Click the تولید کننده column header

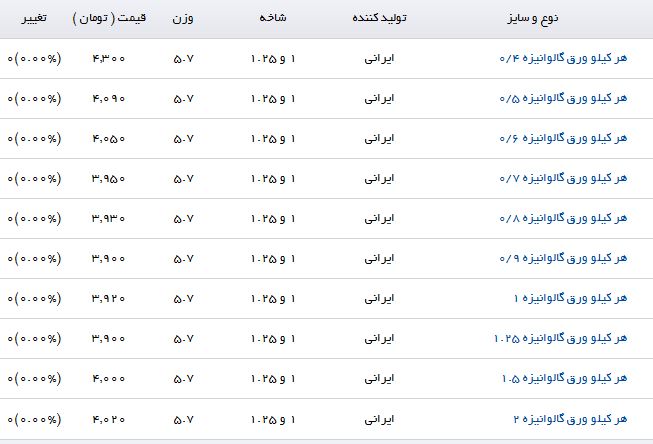pos(379,18)
